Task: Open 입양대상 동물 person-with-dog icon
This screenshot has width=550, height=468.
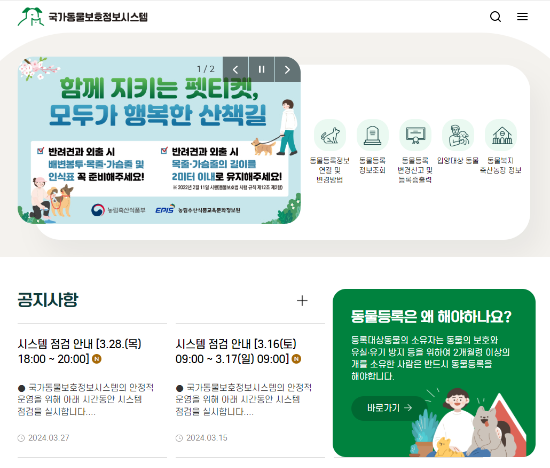Action: pos(458,135)
